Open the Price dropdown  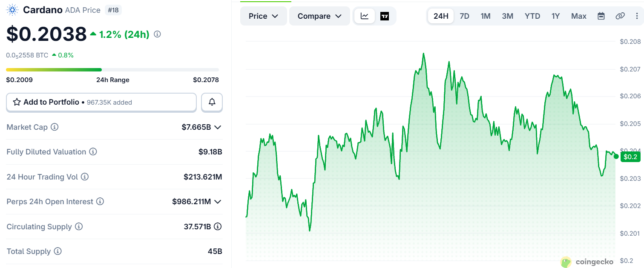264,16
